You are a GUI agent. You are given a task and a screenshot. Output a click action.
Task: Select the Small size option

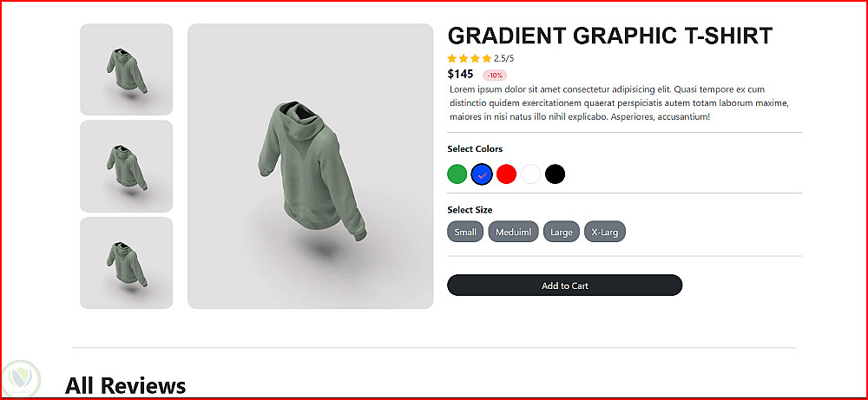(x=465, y=232)
